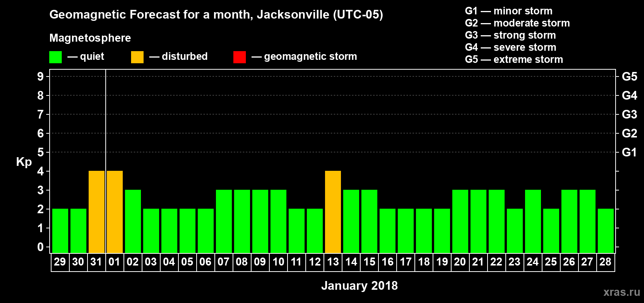Image resolution: width=644 pixels, height=303 pixels.
Task: Click the Geomagnetic Forecast chart title
Action: [216, 15]
